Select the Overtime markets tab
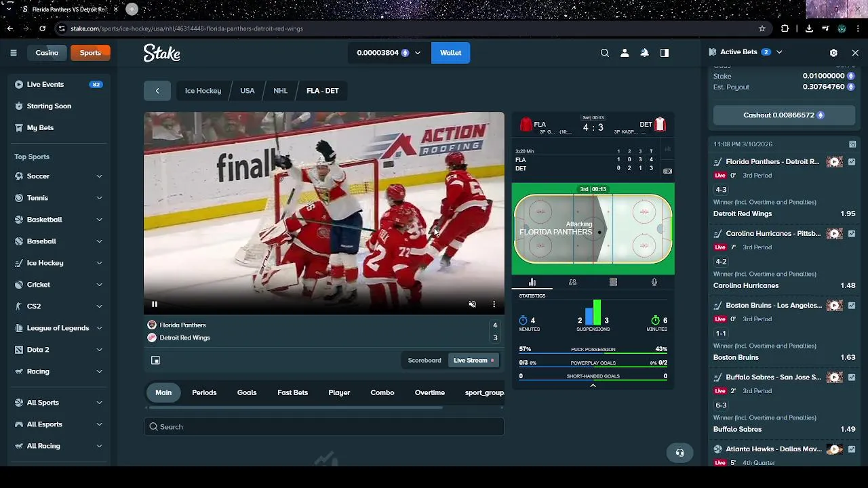 430,392
